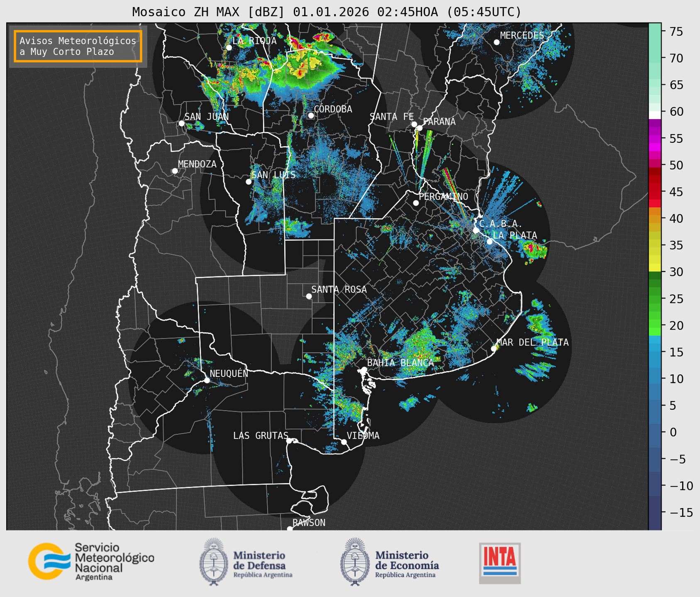Click the storm cell east of La Plata
The height and width of the screenshot is (597, 700).
(x=535, y=251)
